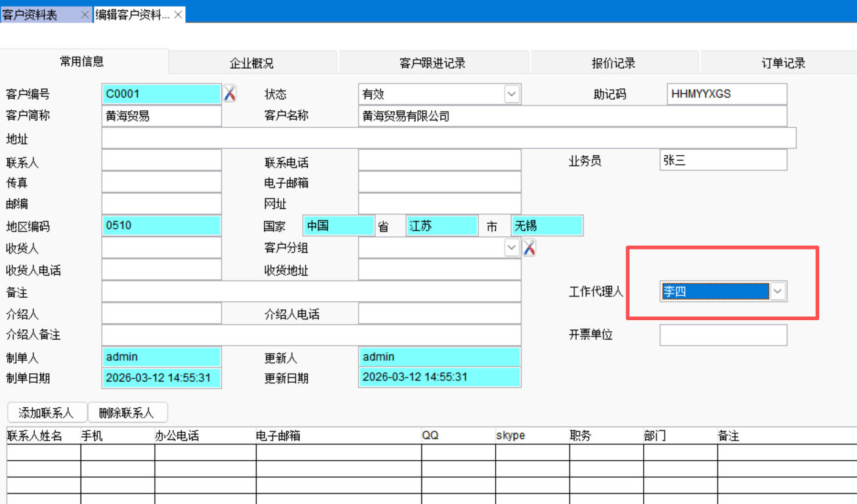Open the 客户跟进记录 tab
857x504 pixels.
click(432, 63)
